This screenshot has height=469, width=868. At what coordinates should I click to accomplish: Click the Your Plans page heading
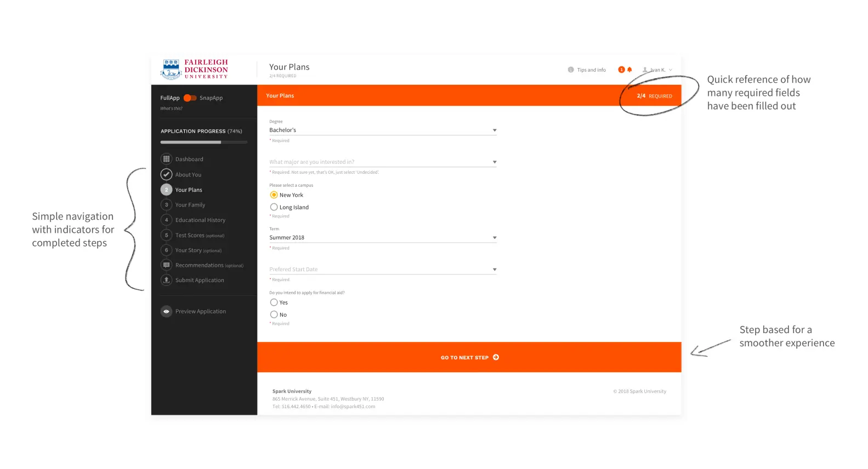[x=290, y=67]
